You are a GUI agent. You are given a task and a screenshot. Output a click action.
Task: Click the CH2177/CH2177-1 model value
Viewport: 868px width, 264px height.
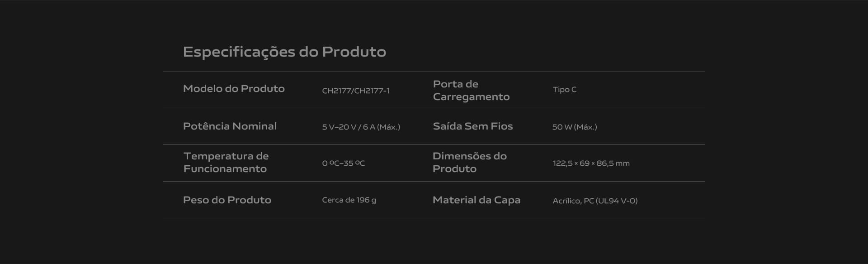356,91
